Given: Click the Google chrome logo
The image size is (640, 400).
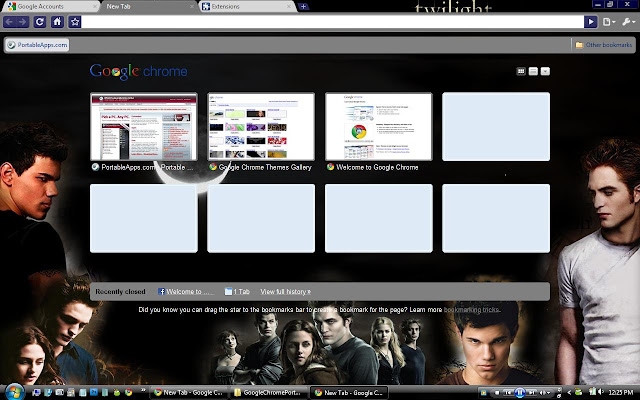Looking at the screenshot, I should pos(139,71).
